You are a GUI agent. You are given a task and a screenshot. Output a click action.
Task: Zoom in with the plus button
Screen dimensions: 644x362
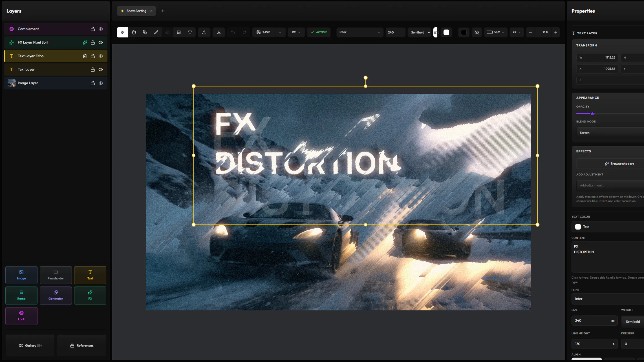[556, 32]
